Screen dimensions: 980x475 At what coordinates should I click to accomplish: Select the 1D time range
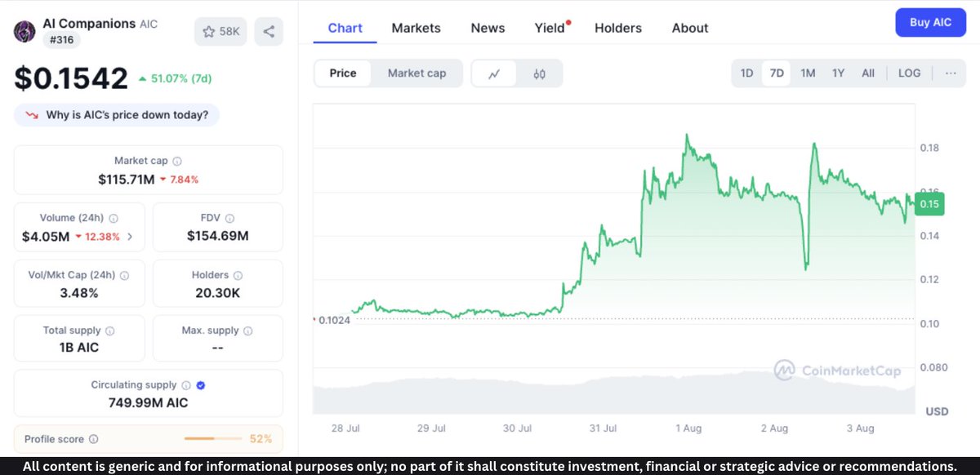point(746,73)
